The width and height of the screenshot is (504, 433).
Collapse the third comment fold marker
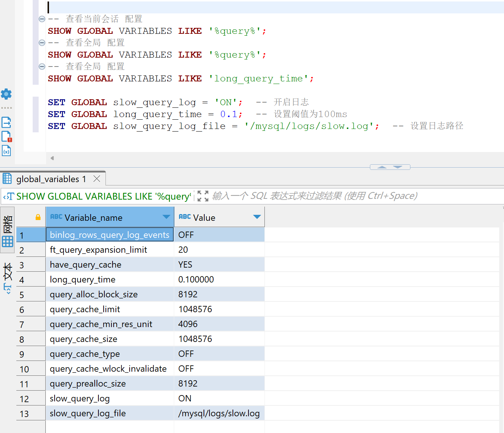click(42, 67)
